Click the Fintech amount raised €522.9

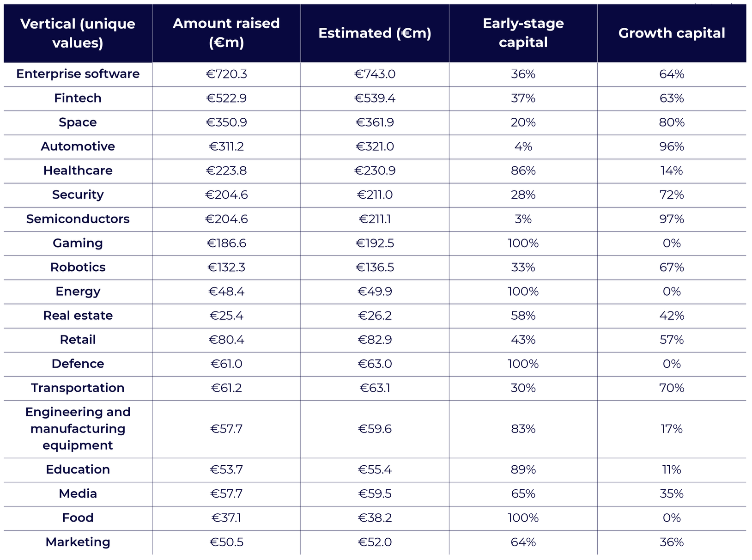coord(226,98)
